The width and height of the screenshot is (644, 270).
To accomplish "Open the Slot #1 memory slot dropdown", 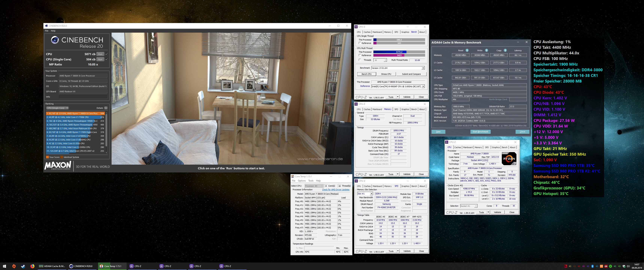I will click(x=371, y=194).
